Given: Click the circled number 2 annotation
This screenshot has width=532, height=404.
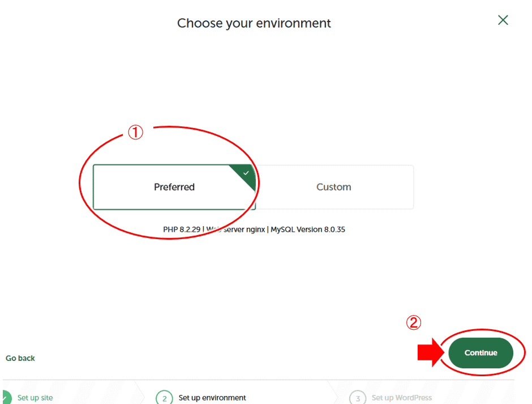Looking at the screenshot, I should point(414,322).
